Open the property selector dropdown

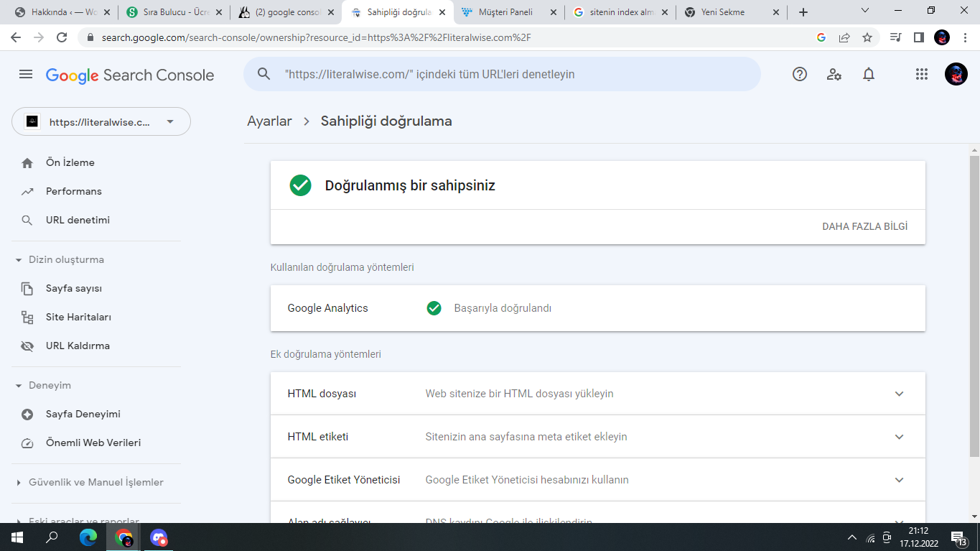point(101,121)
